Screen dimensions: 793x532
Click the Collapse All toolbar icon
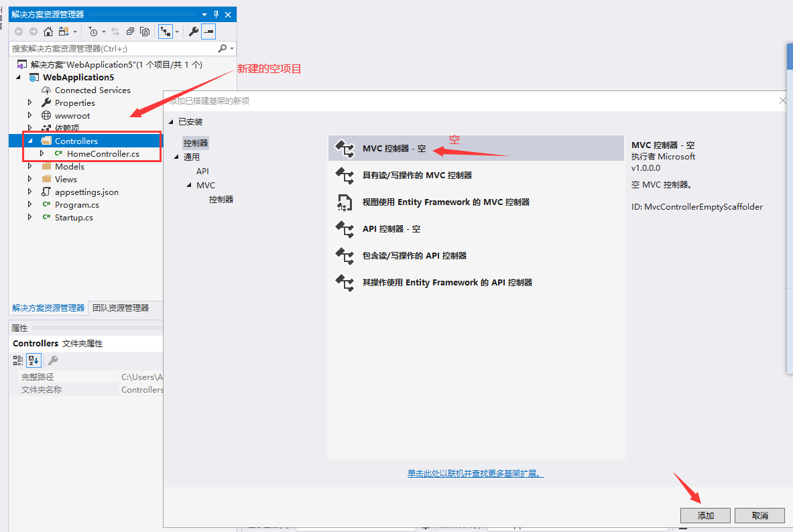pos(130,31)
